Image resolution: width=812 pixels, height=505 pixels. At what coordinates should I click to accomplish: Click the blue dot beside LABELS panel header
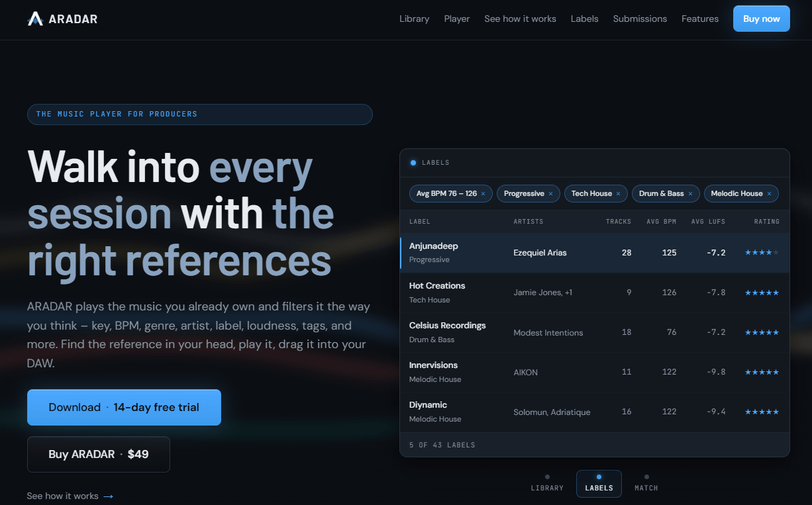[413, 163]
